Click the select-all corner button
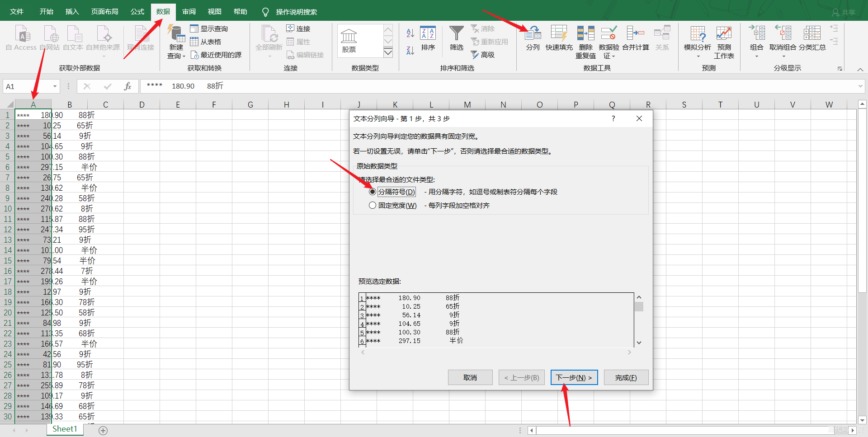 [x=8, y=104]
